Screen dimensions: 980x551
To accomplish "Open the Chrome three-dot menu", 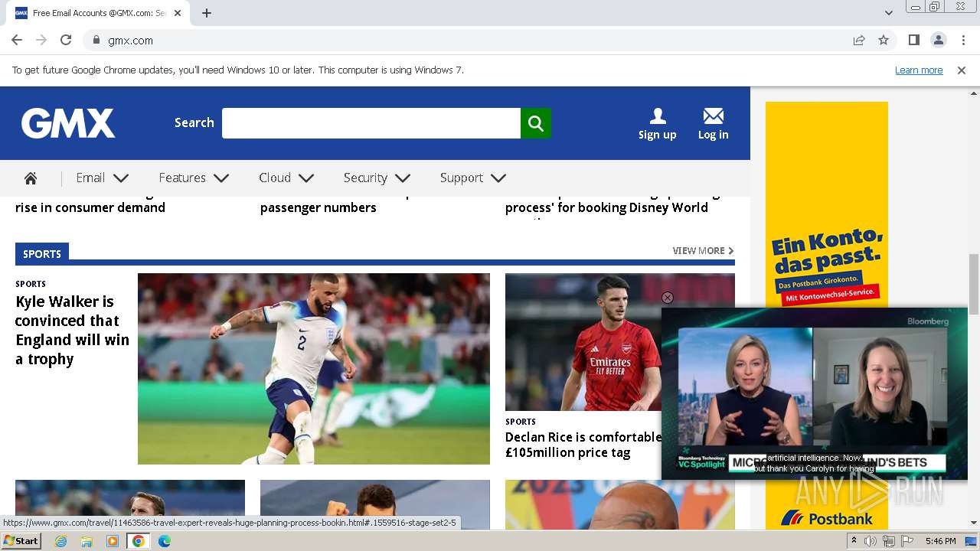I will pyautogui.click(x=962, y=41).
